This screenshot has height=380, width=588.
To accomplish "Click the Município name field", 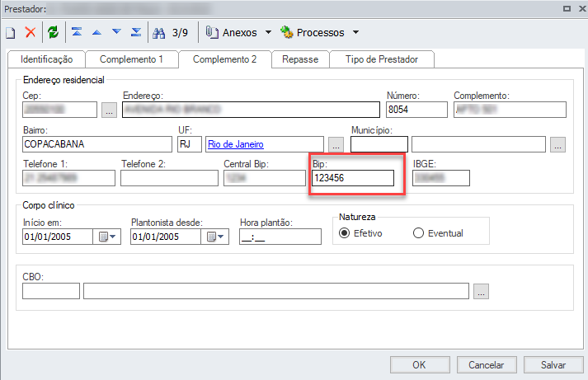I will 478,144.
